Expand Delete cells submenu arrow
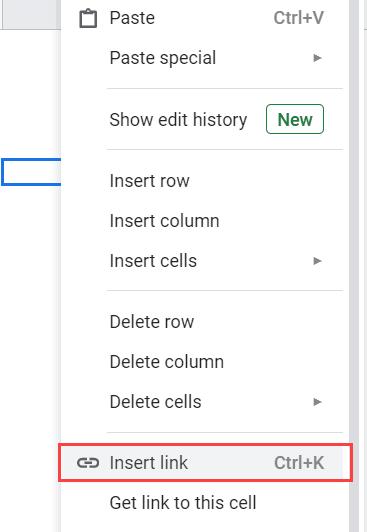This screenshot has width=367, height=532. (317, 402)
